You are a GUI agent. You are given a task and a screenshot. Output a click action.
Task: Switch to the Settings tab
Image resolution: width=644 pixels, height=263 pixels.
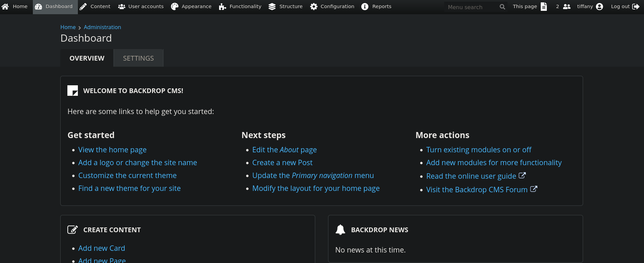coord(138,58)
